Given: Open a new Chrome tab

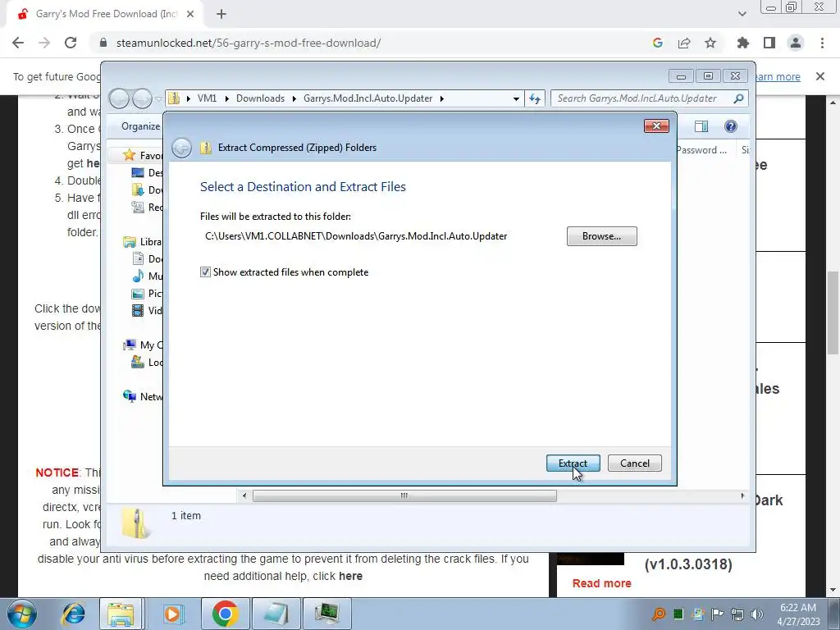Looking at the screenshot, I should (x=221, y=14).
